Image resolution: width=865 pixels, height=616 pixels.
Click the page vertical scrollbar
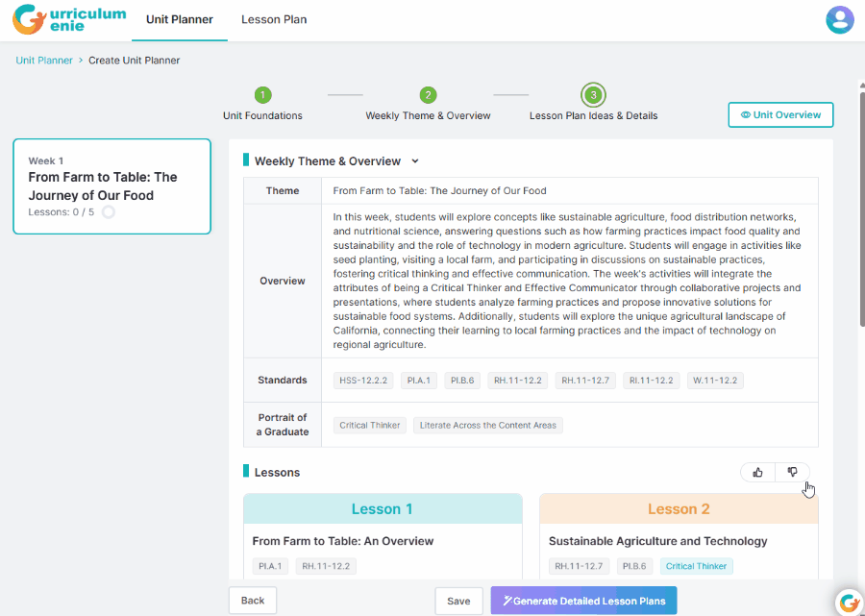click(862, 204)
